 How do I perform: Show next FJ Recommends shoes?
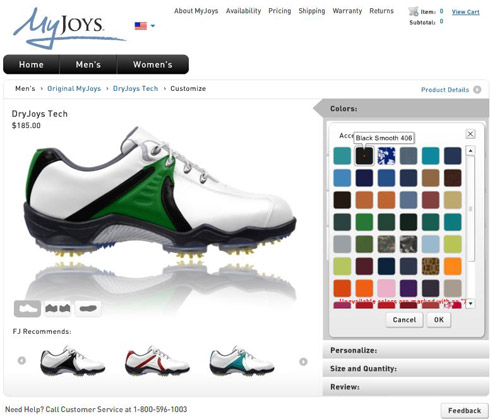[303, 362]
